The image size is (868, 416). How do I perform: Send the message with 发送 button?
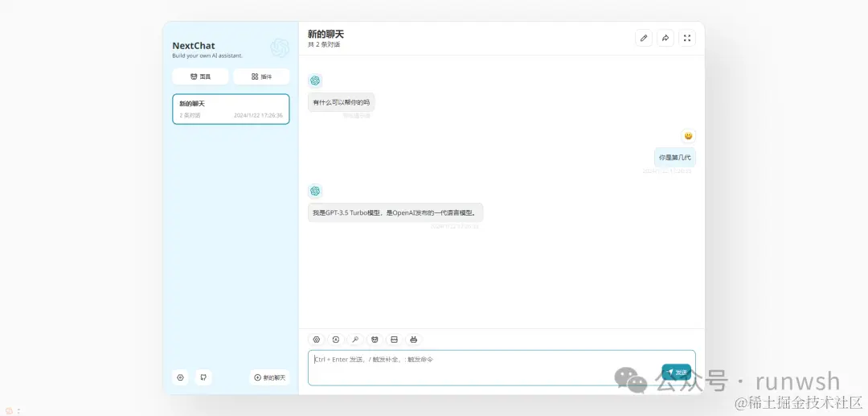click(x=677, y=373)
